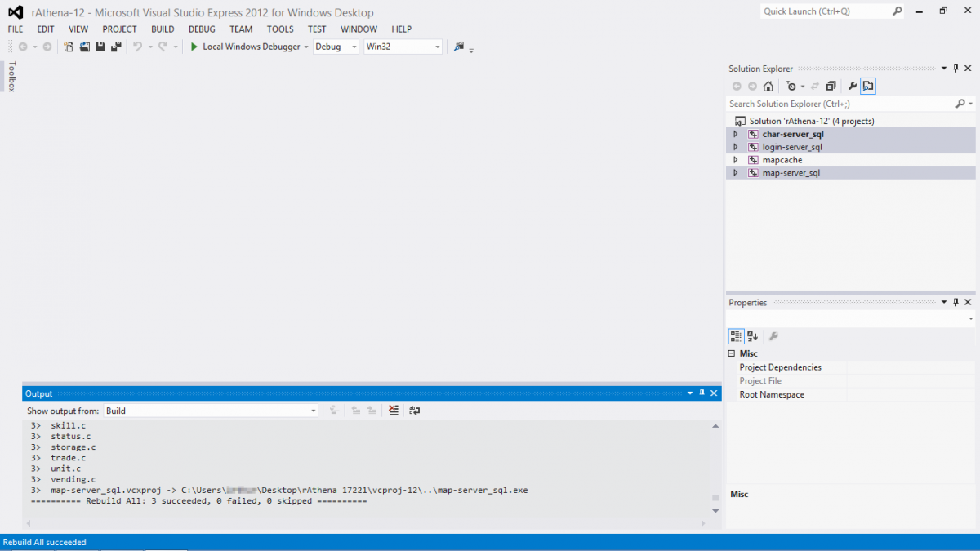Open the WINDOW menu
980x551 pixels.
tap(359, 29)
